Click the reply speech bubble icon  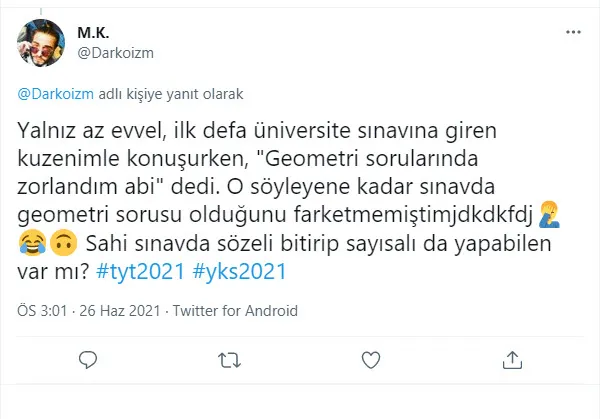coord(88,358)
